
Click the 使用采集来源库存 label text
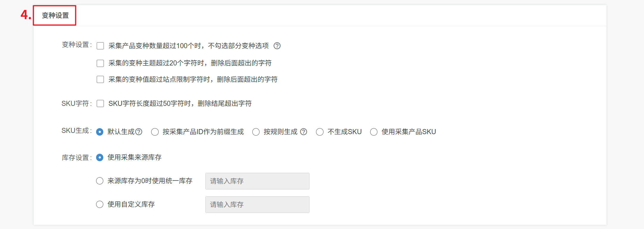point(134,157)
